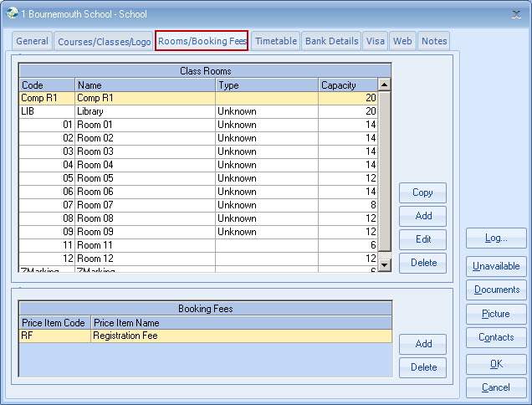Click the Copy button for class rooms

pos(422,192)
